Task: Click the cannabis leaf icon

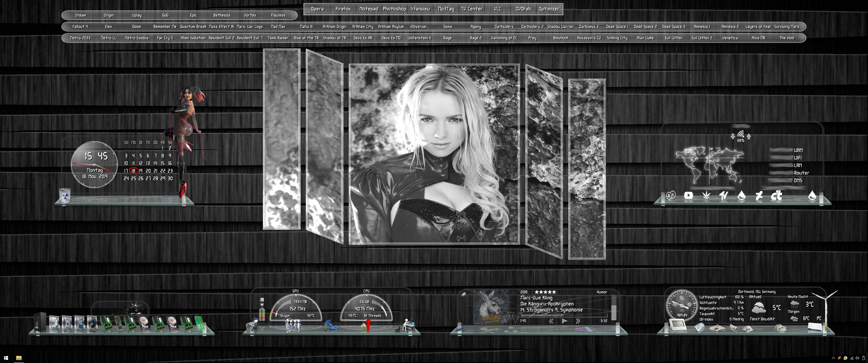Action: 706,195
